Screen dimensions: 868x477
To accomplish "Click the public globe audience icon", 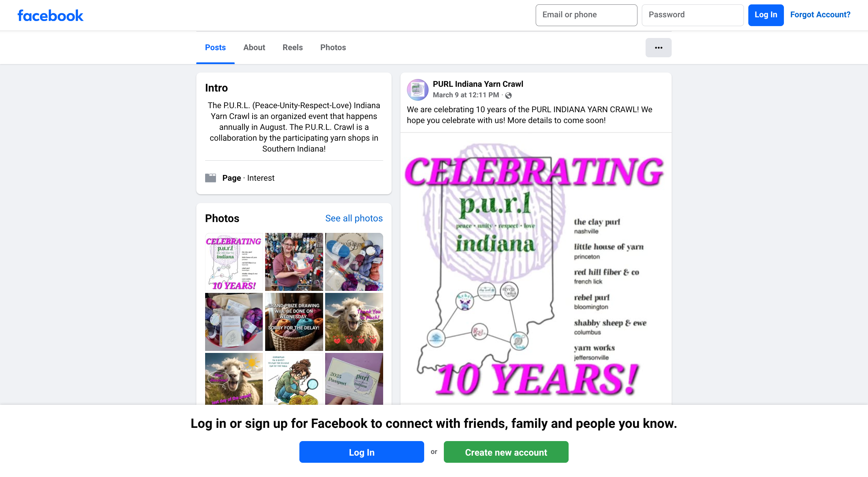I will 508,96.
